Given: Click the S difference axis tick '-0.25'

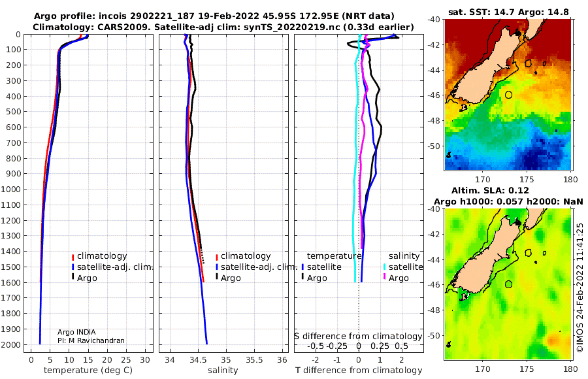Looking at the screenshot, I should tap(336, 346).
